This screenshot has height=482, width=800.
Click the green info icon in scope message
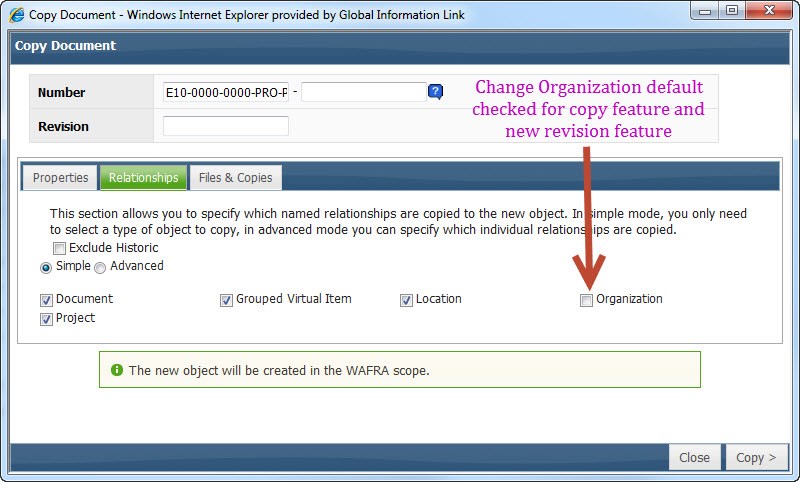pos(117,370)
